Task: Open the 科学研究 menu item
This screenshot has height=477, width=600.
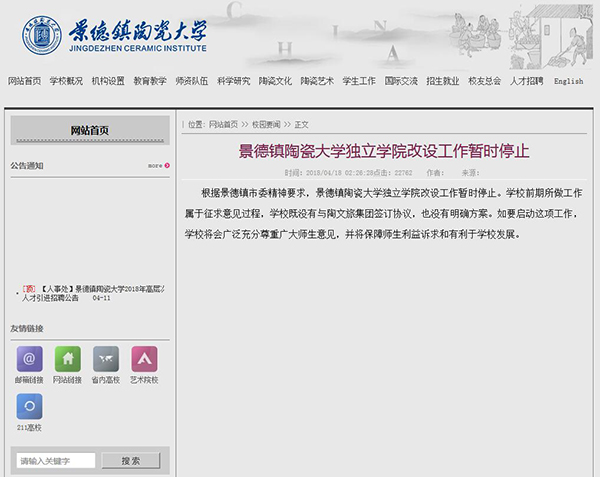Action: tap(233, 81)
